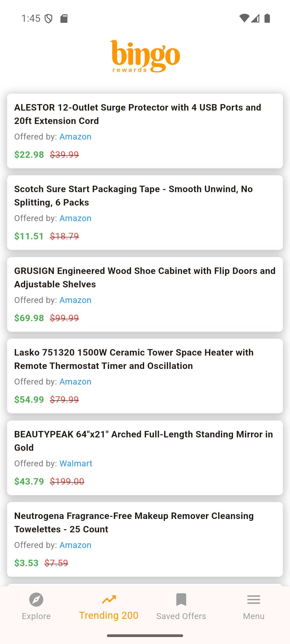The height and width of the screenshot is (644, 290).
Task: Tap the shield icon in status bar
Action: tap(49, 19)
